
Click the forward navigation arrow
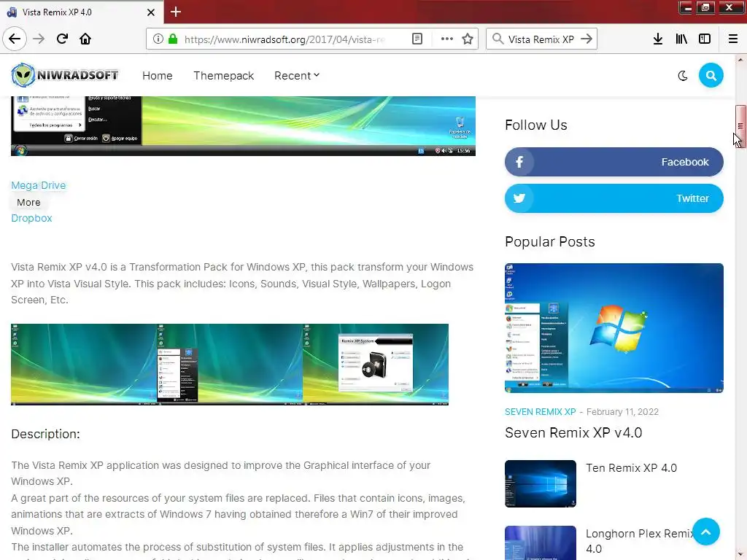[x=39, y=39]
